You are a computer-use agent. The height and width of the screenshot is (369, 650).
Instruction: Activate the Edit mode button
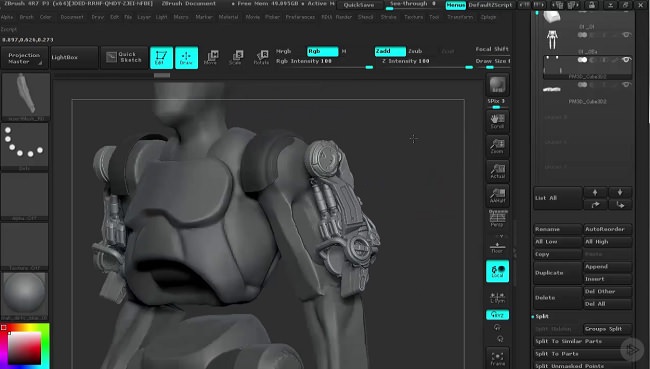pyautogui.click(x=161, y=57)
